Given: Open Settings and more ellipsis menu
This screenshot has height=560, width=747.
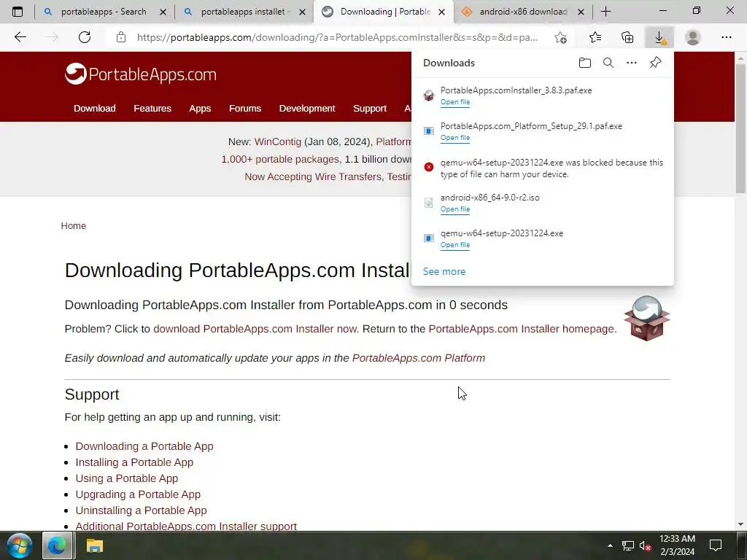Looking at the screenshot, I should (x=726, y=37).
